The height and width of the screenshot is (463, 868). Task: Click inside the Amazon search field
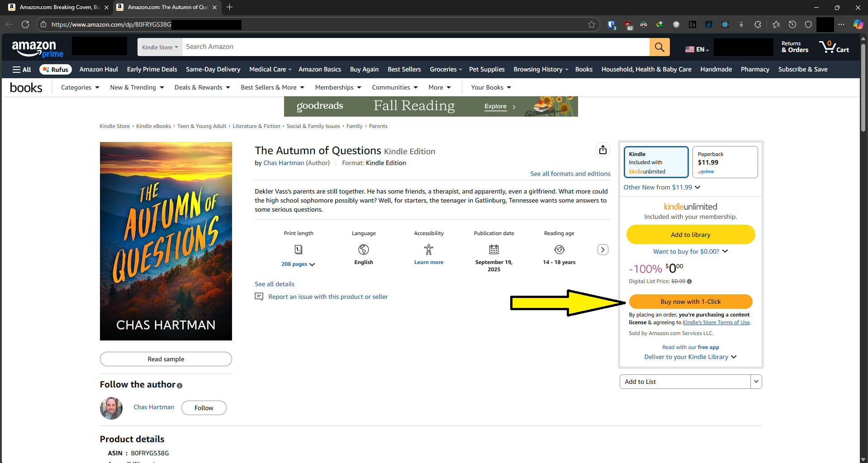coord(407,47)
